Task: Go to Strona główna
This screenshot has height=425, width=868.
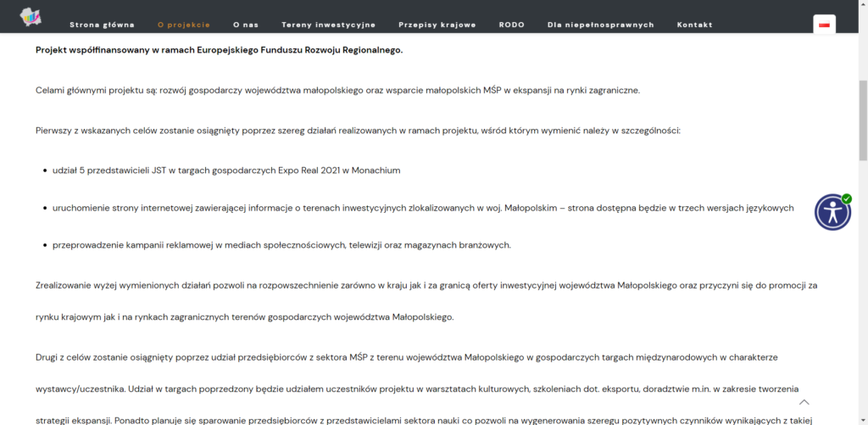Action: pyautogui.click(x=102, y=25)
